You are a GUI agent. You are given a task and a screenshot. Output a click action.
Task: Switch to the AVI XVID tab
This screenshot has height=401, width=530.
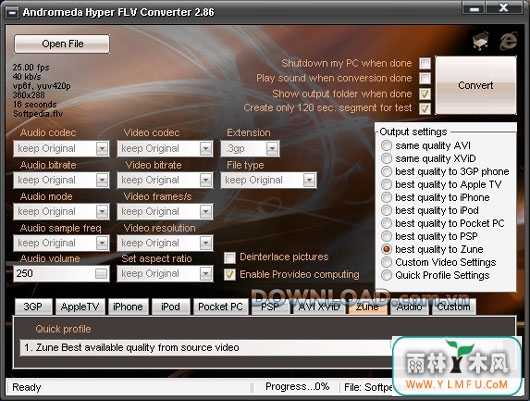pos(319,307)
